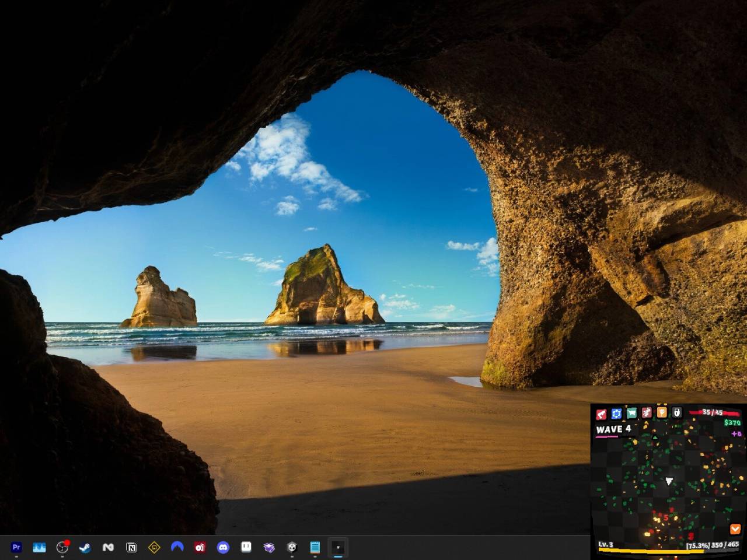Click the yellow experience progress bar

click(x=642, y=550)
